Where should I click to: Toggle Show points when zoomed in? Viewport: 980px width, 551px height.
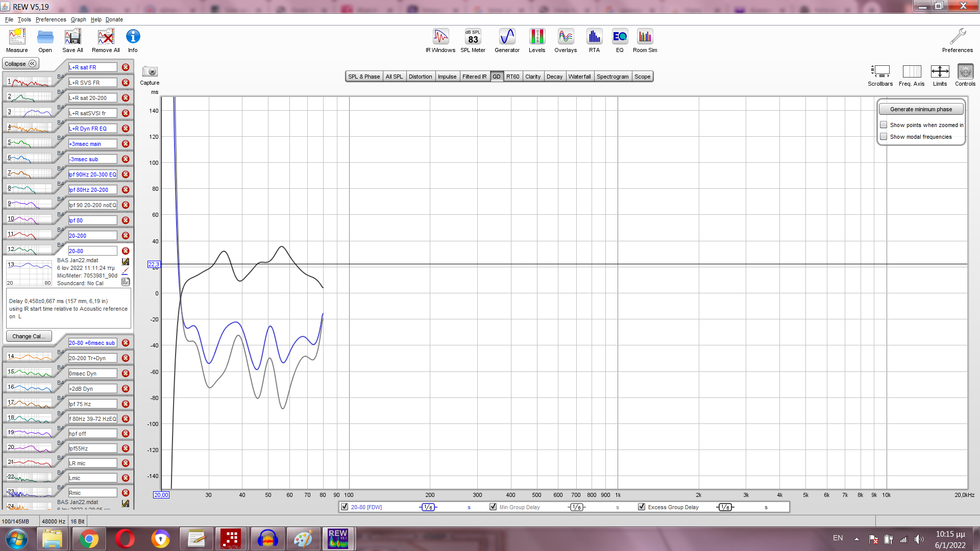coord(884,125)
